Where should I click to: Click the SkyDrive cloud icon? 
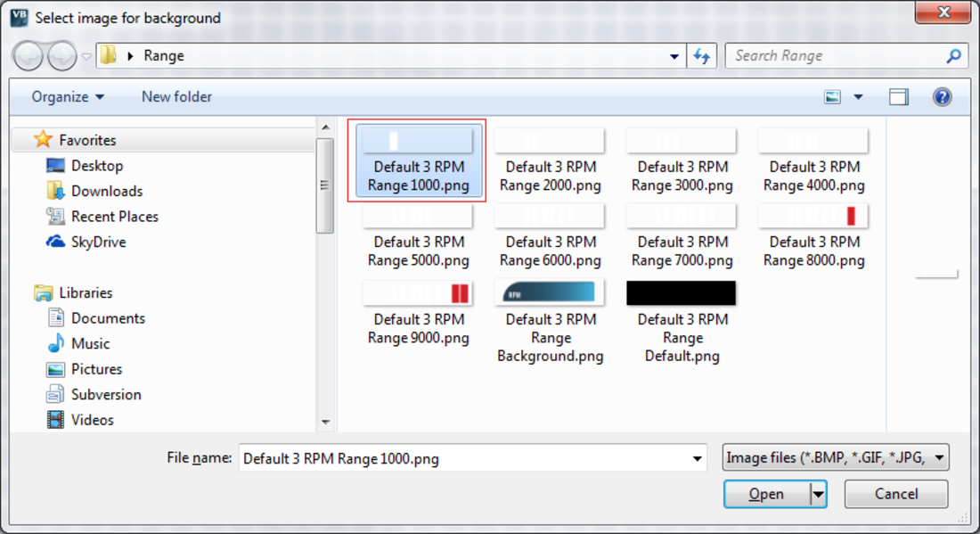pos(55,242)
